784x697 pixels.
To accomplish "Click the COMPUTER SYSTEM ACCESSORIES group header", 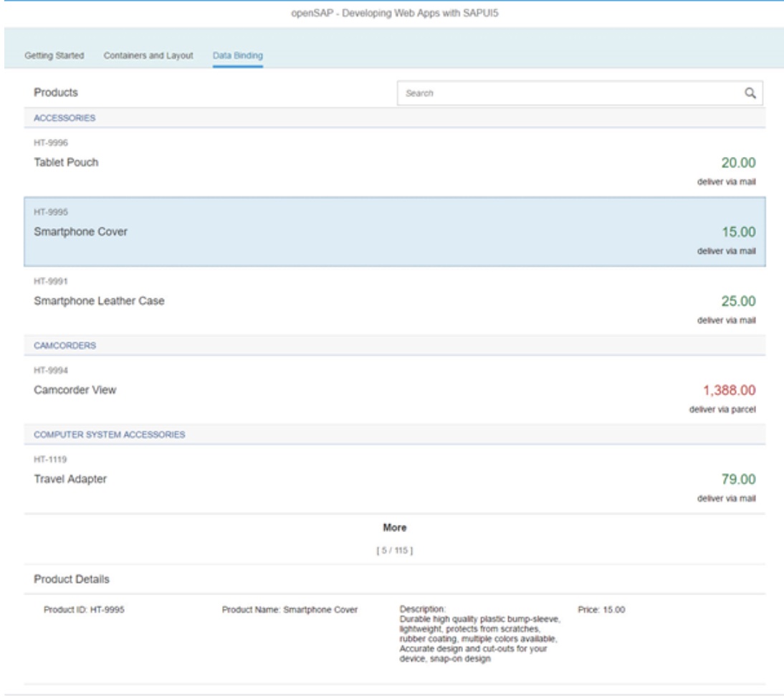I will click(x=394, y=435).
